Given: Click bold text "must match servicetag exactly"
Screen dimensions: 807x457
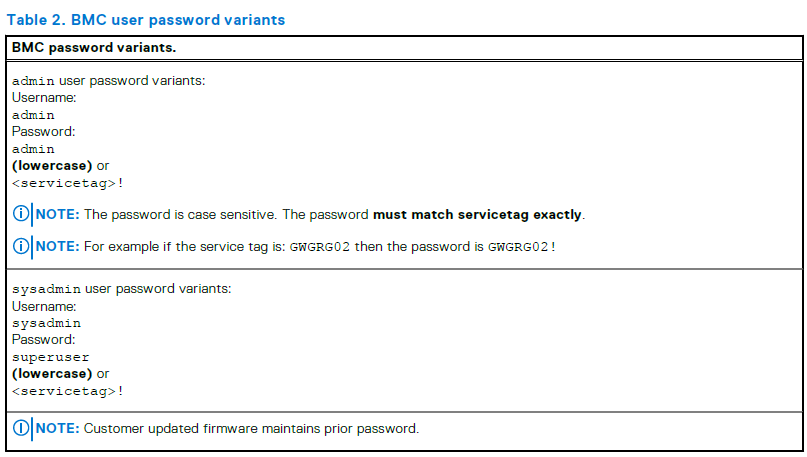Looking at the screenshot, I should click(478, 215).
